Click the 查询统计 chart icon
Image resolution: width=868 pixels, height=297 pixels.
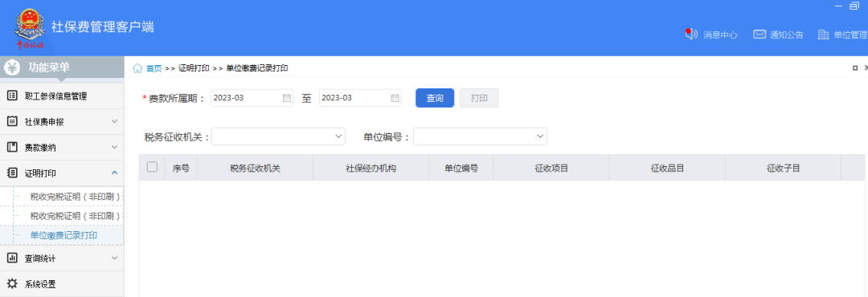11,258
